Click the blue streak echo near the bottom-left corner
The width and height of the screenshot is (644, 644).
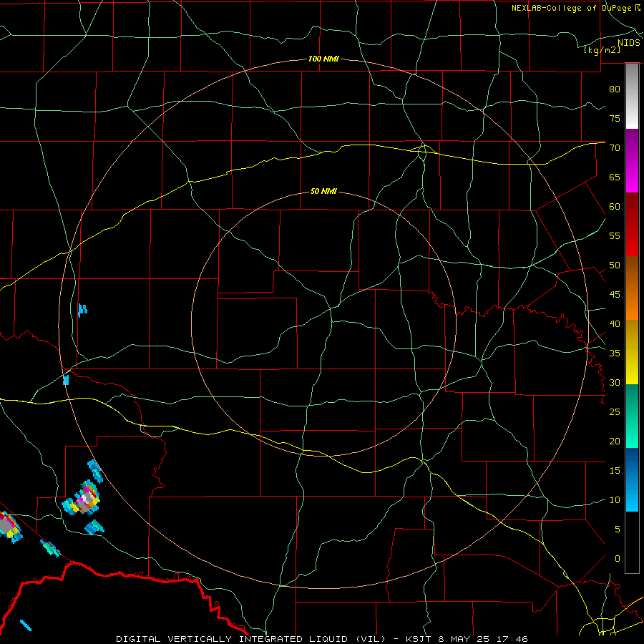pyautogui.click(x=26, y=625)
